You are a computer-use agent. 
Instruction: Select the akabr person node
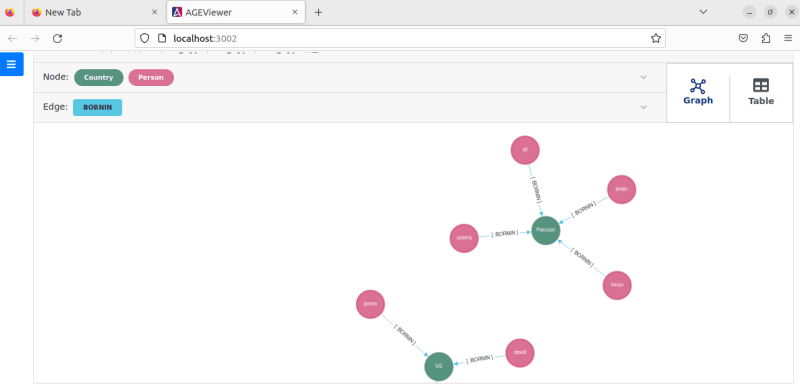[x=621, y=189]
